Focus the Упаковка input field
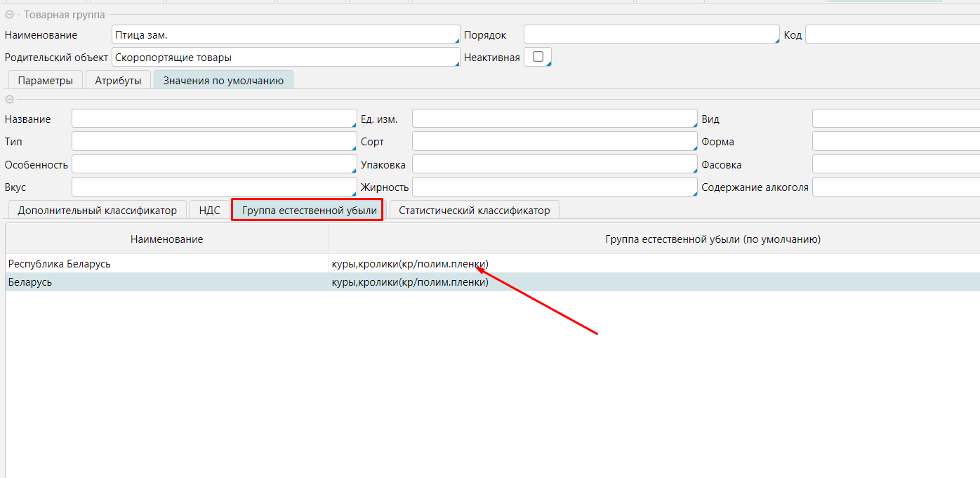980x478 pixels. pyautogui.click(x=554, y=164)
